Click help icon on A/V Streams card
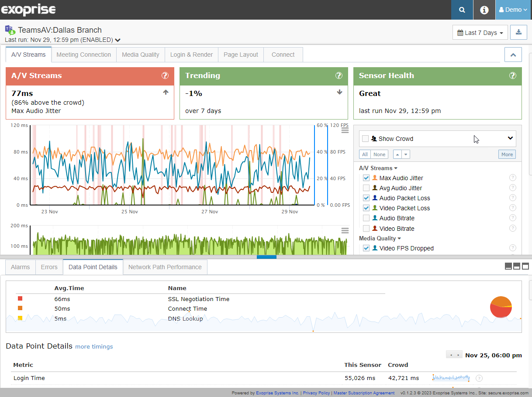 point(165,75)
